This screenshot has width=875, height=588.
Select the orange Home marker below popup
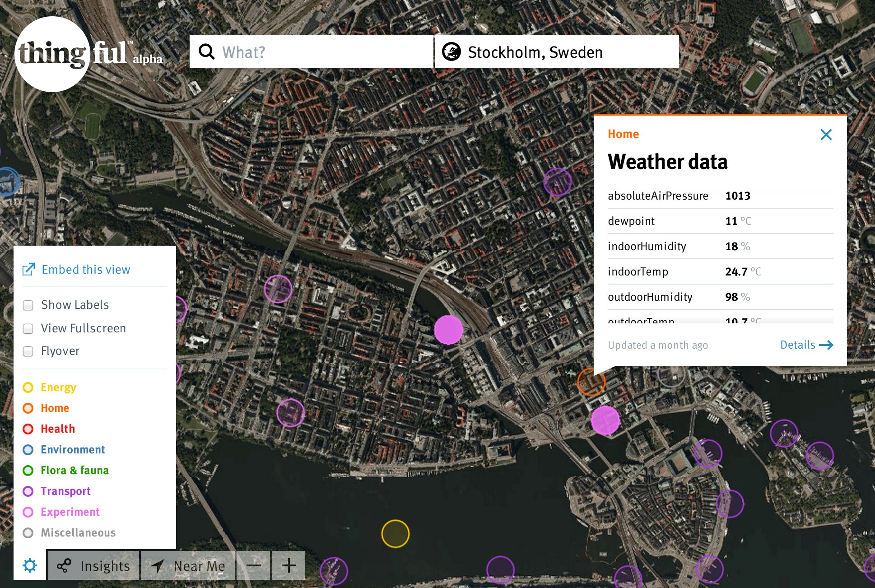coord(591,382)
